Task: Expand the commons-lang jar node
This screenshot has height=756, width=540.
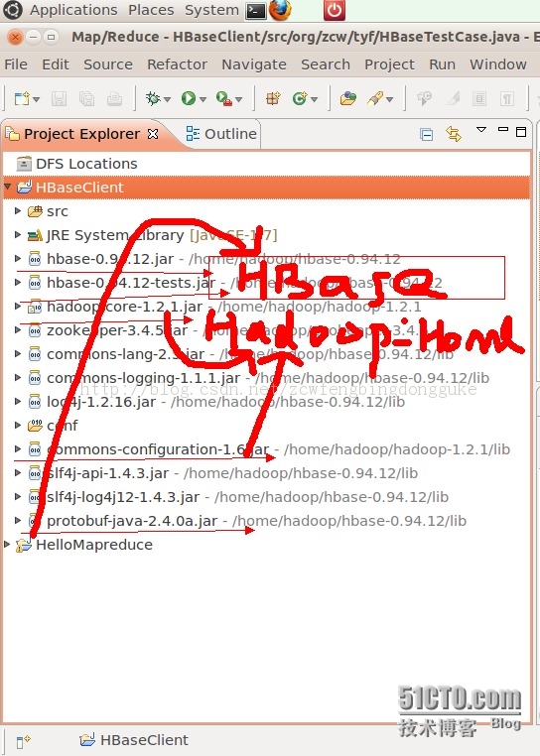Action: click(x=18, y=354)
